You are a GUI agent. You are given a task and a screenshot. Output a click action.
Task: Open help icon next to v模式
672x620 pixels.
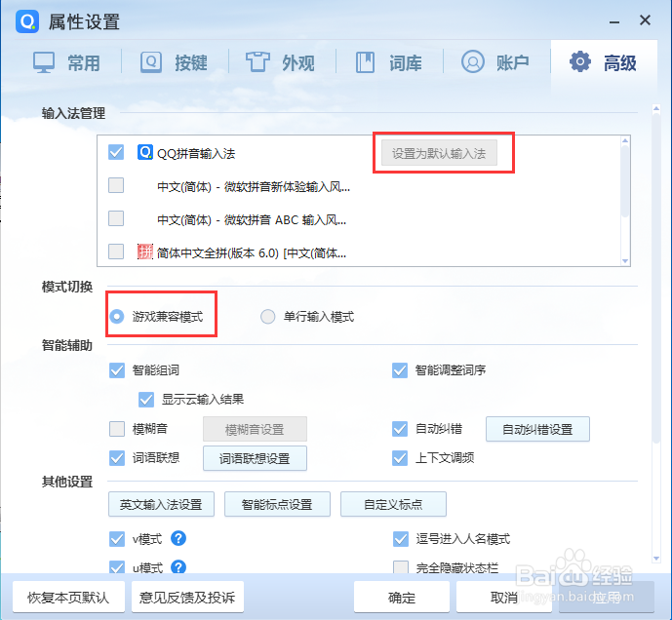[178, 538]
